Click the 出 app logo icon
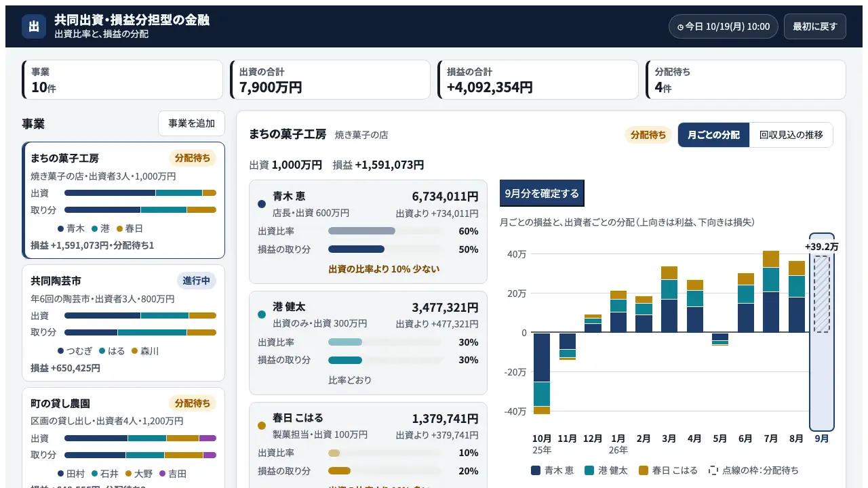Image resolution: width=868 pixels, height=488 pixels. click(x=34, y=26)
